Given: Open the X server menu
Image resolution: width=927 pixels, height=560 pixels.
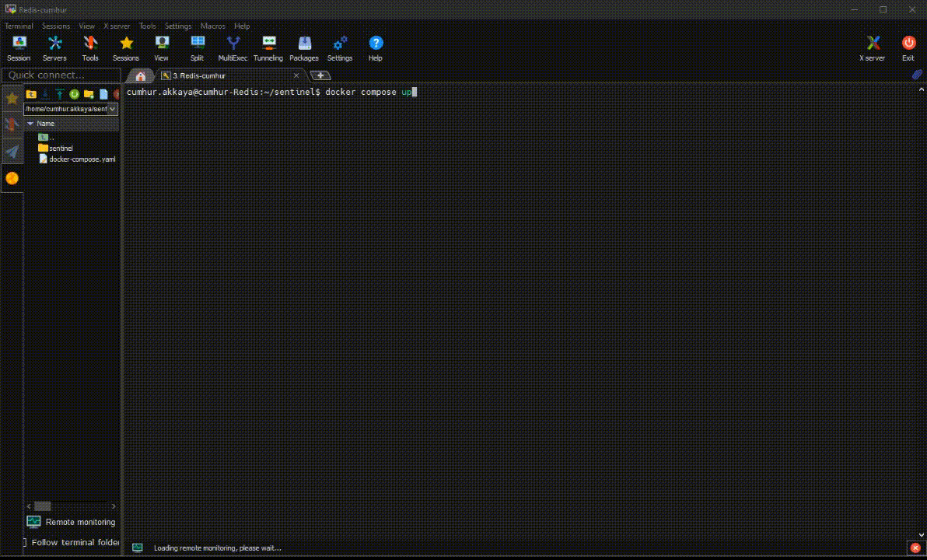Looking at the screenshot, I should pyautogui.click(x=117, y=26).
